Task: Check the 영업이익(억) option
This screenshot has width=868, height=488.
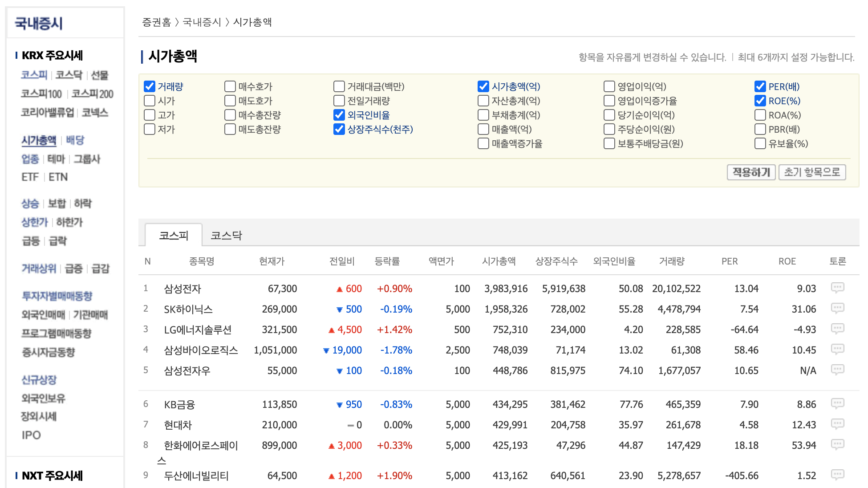Action: (x=609, y=86)
